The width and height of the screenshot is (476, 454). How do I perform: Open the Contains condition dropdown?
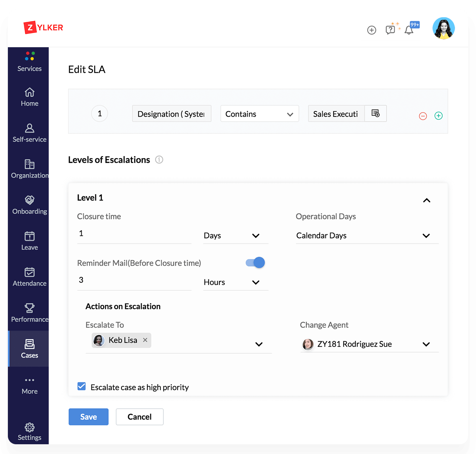tap(260, 114)
